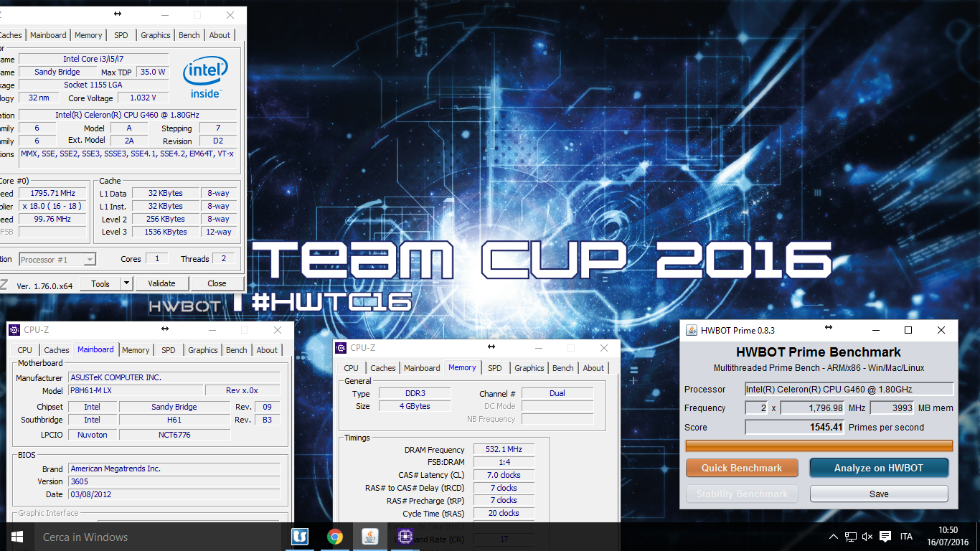Open the Processor #1 selection combo box

point(57,260)
